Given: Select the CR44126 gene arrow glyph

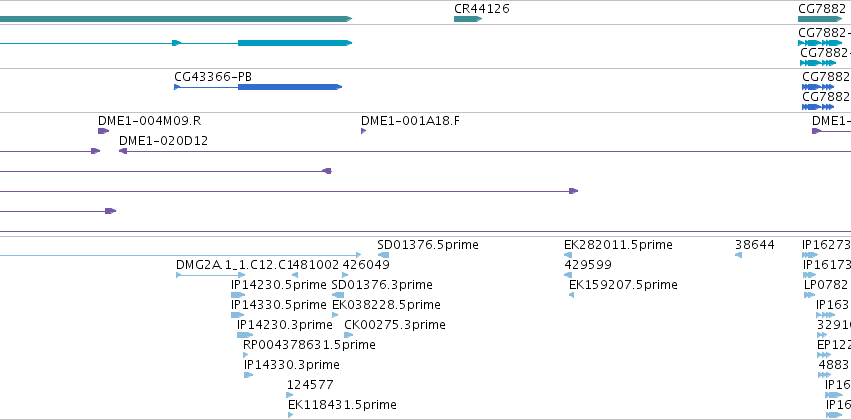Looking at the screenshot, I should point(468,19).
